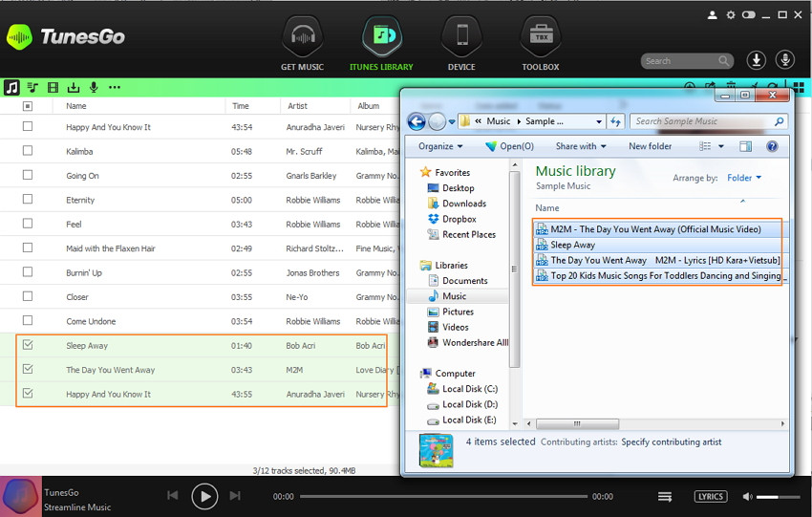Screen dimensions: 812x517
Task: Switch to iTunes Library tab
Action: [382, 44]
